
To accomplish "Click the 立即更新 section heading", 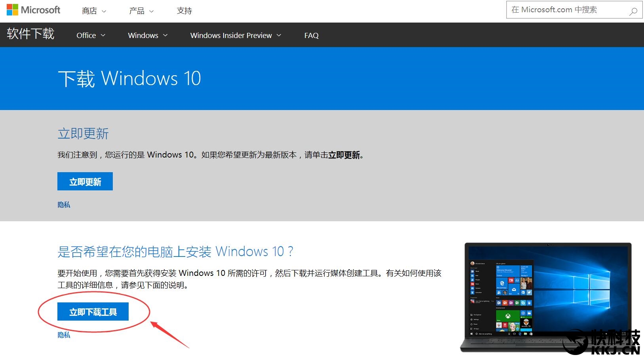I will pos(83,134).
